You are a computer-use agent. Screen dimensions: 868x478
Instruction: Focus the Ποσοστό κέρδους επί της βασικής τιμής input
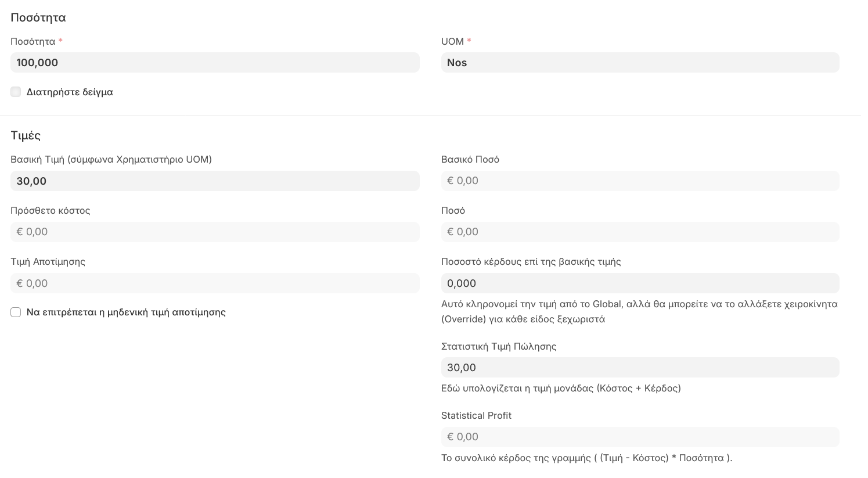click(640, 283)
